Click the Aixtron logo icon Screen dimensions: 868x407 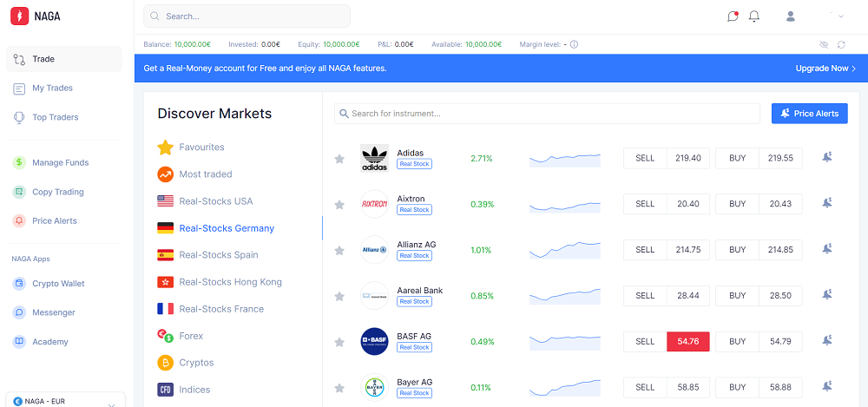coord(374,204)
